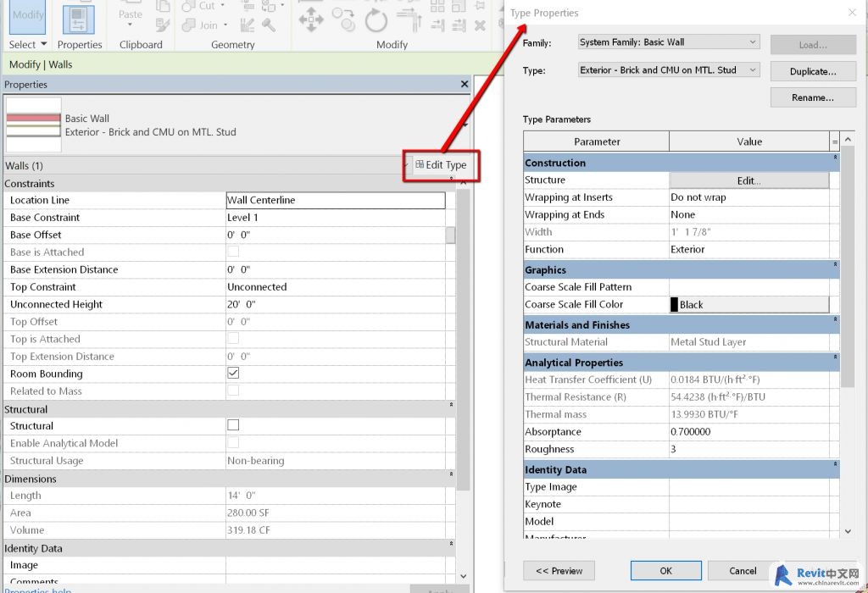868x593 pixels.
Task: Select Trim/Extend Single Element tool
Action: click(437, 25)
